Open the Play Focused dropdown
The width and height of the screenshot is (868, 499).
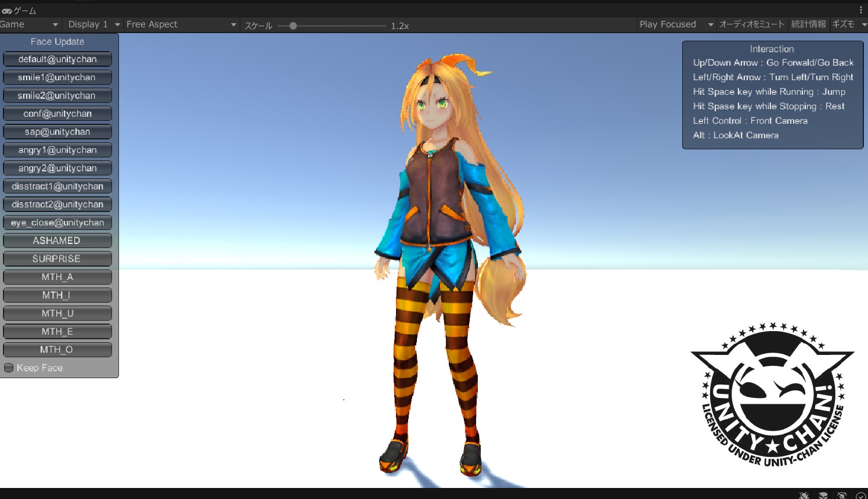676,24
